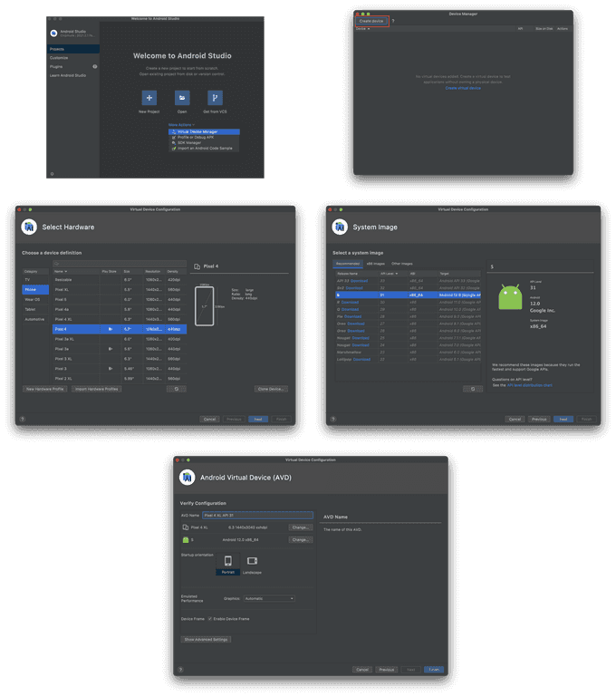
Task: Click Cancel in Select Hardware dialog
Action: (x=209, y=419)
